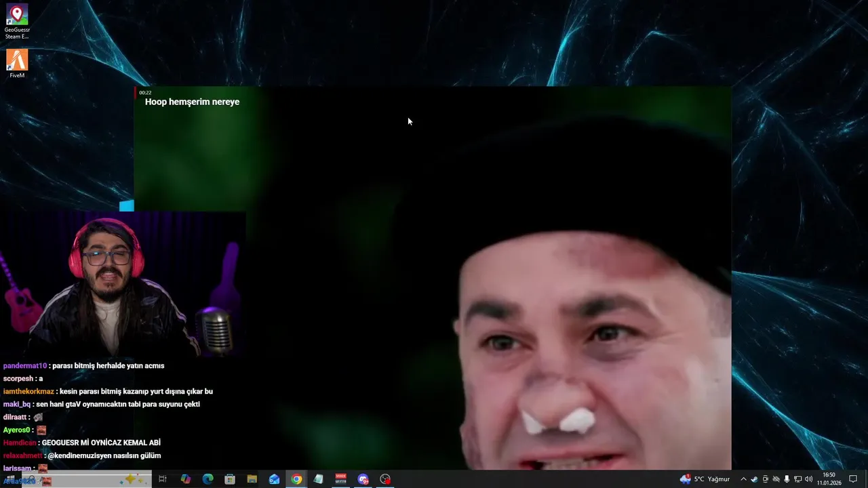
Task: Open Microsoft Store from the taskbar
Action: point(230,479)
